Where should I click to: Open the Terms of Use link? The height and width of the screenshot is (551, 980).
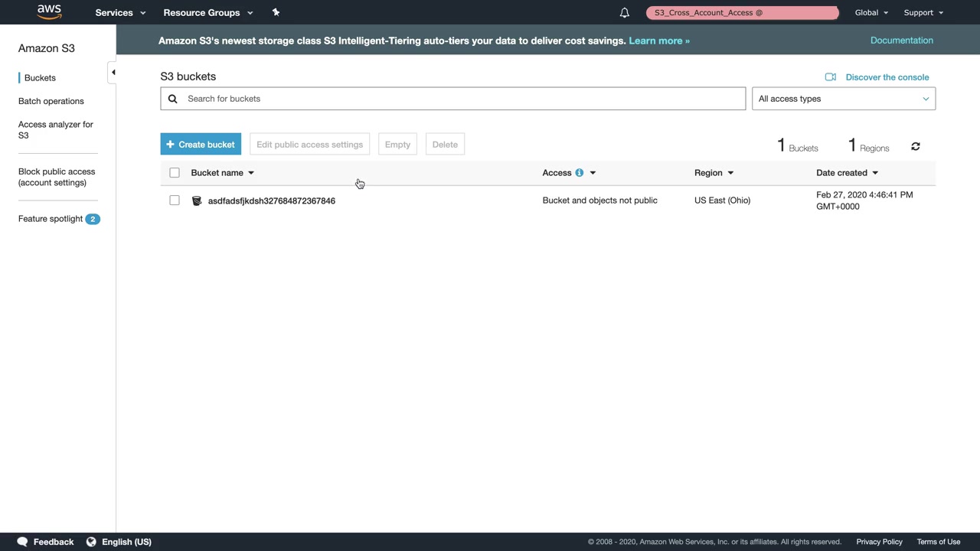click(x=939, y=542)
